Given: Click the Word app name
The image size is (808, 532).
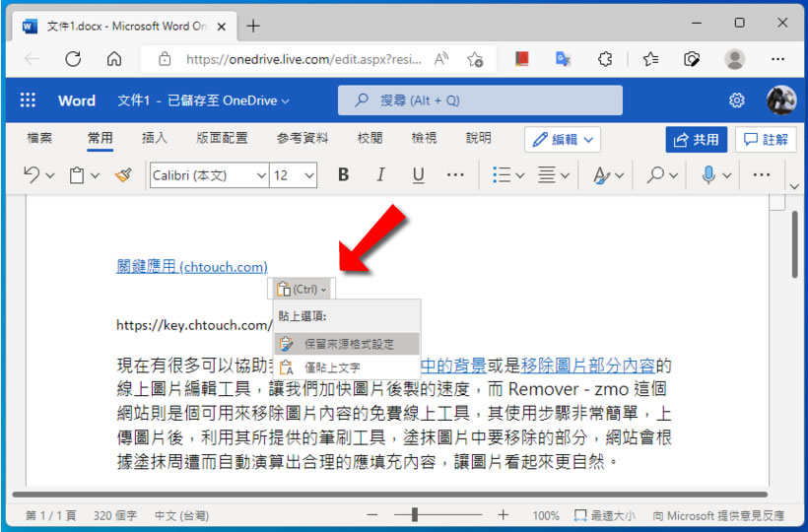Looking at the screenshot, I should point(77,100).
